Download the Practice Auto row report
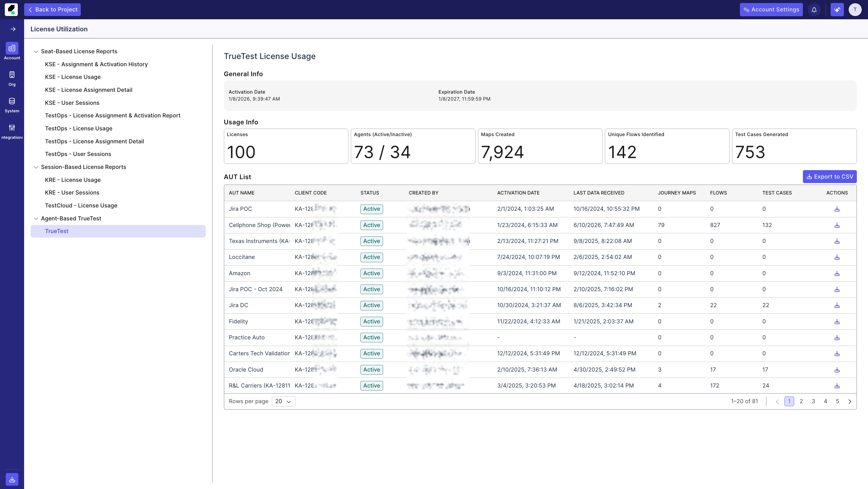868x489 pixels. click(837, 338)
